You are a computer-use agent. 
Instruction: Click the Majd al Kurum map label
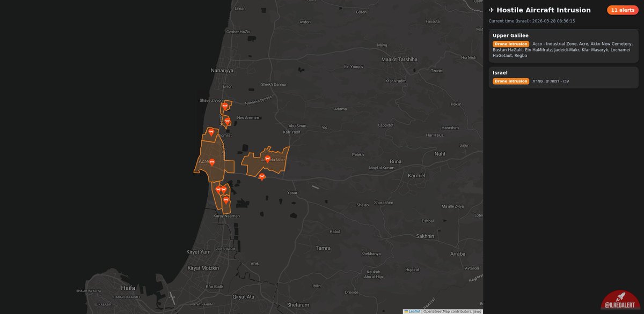tap(382, 168)
